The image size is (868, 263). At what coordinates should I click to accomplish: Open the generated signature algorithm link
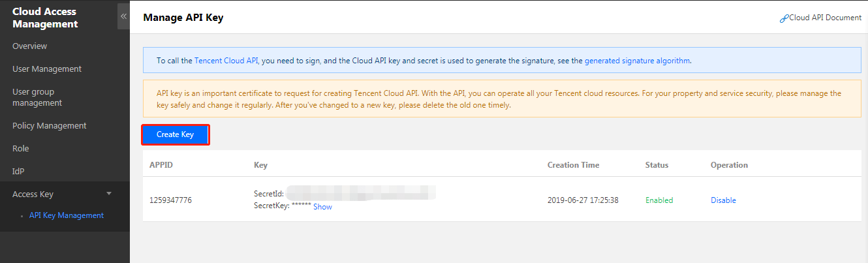[x=637, y=61]
